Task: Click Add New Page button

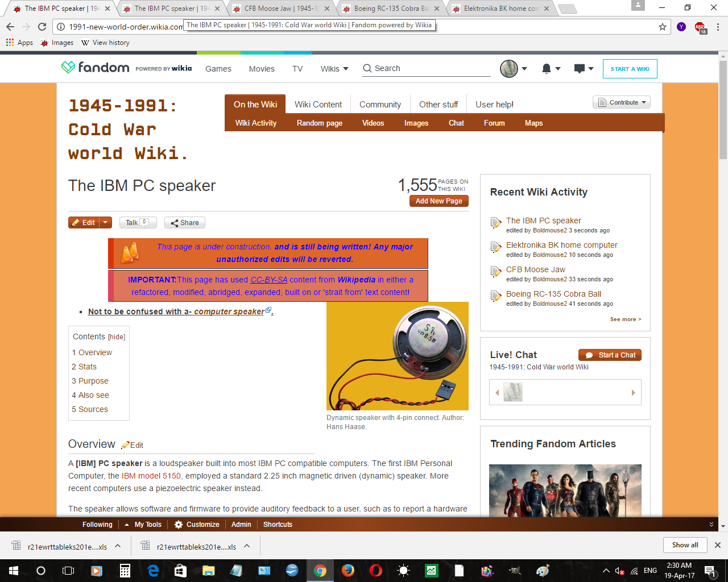Action: coord(439,201)
